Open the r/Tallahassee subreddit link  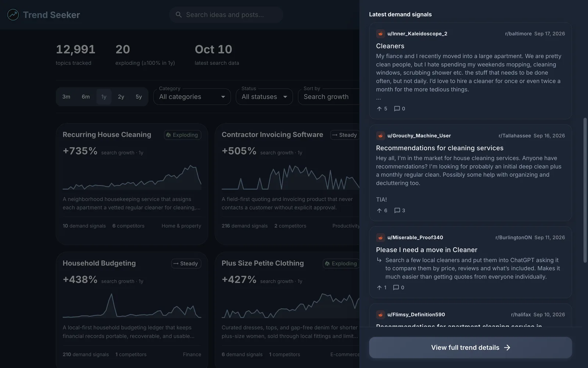click(514, 135)
